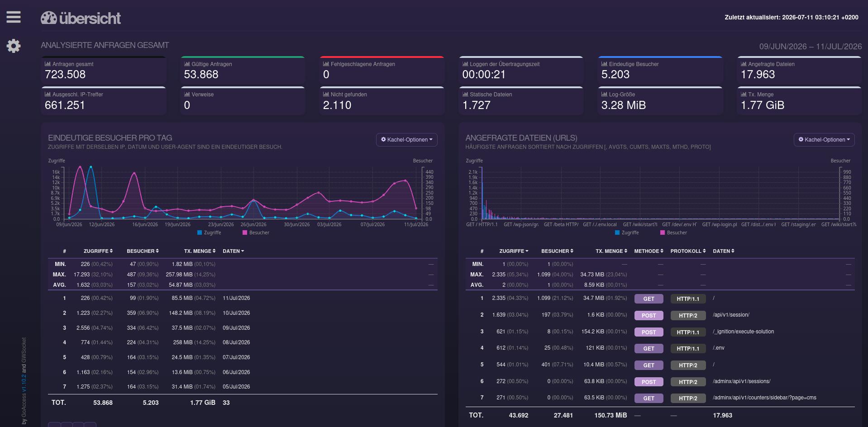Screen dimensions: 868x427
Task: Open the GWSocket link in sidebar
Action: [24, 351]
